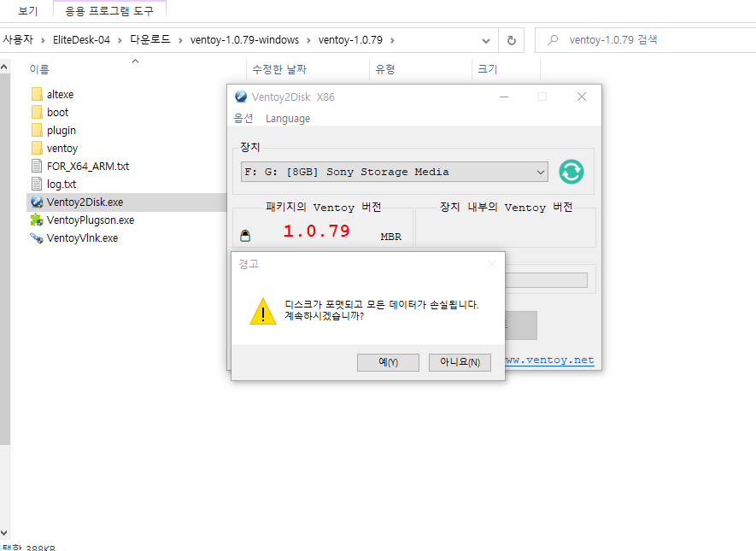The height and width of the screenshot is (551, 756).
Task: Click the green refresh devices icon
Action: [x=571, y=172]
